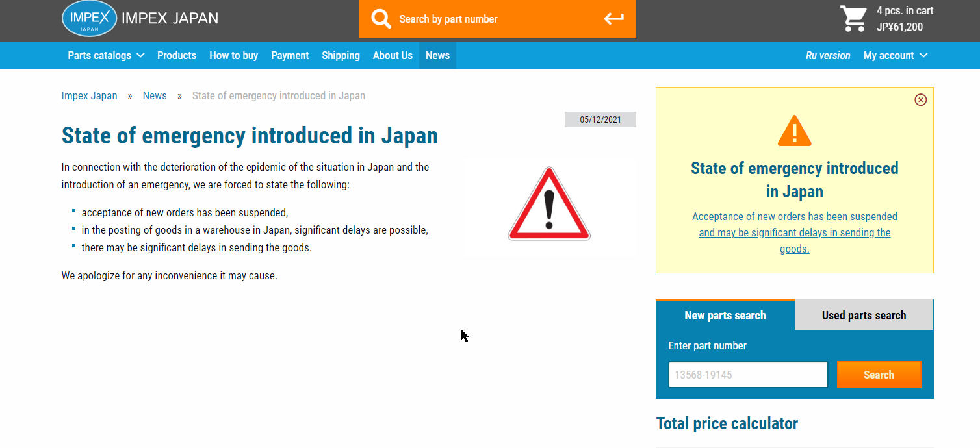Open the shopping cart icon

(854, 19)
